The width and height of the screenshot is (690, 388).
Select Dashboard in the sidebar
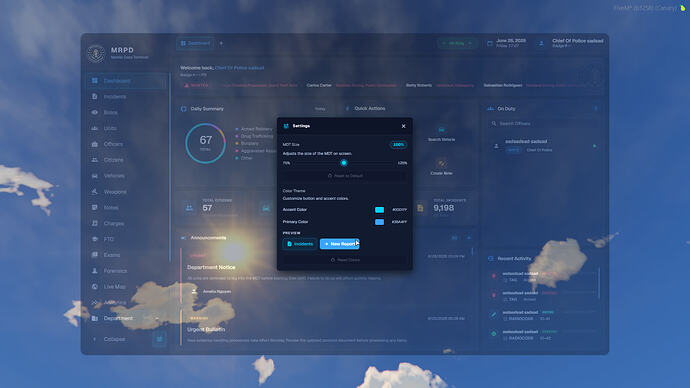[126, 81]
